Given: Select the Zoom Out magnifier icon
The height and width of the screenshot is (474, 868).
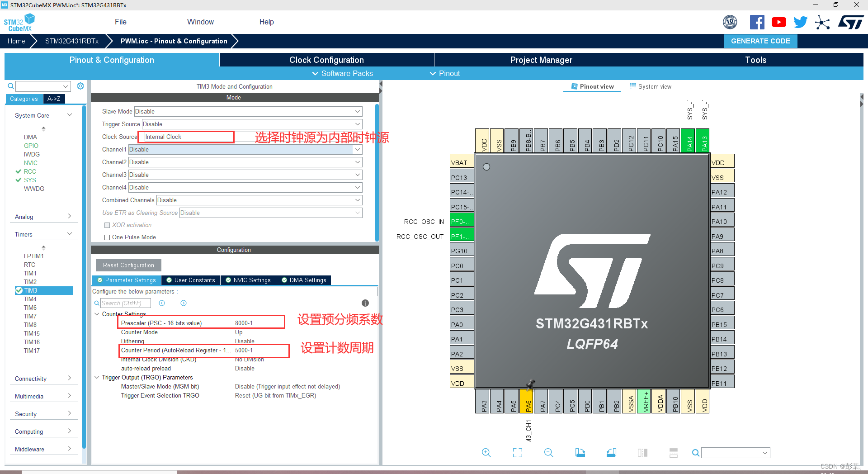Looking at the screenshot, I should pyautogui.click(x=548, y=452).
